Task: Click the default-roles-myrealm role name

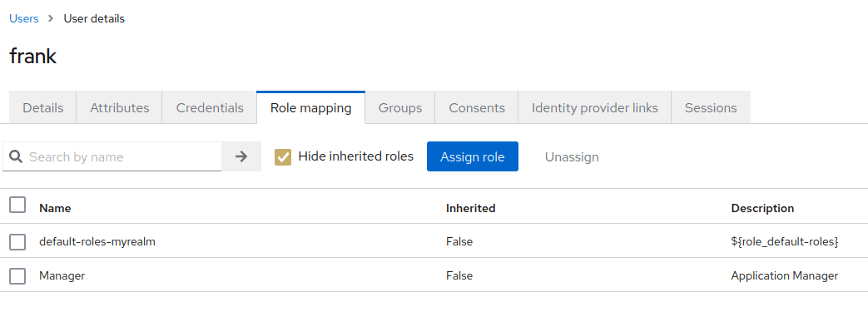Action: click(x=97, y=242)
